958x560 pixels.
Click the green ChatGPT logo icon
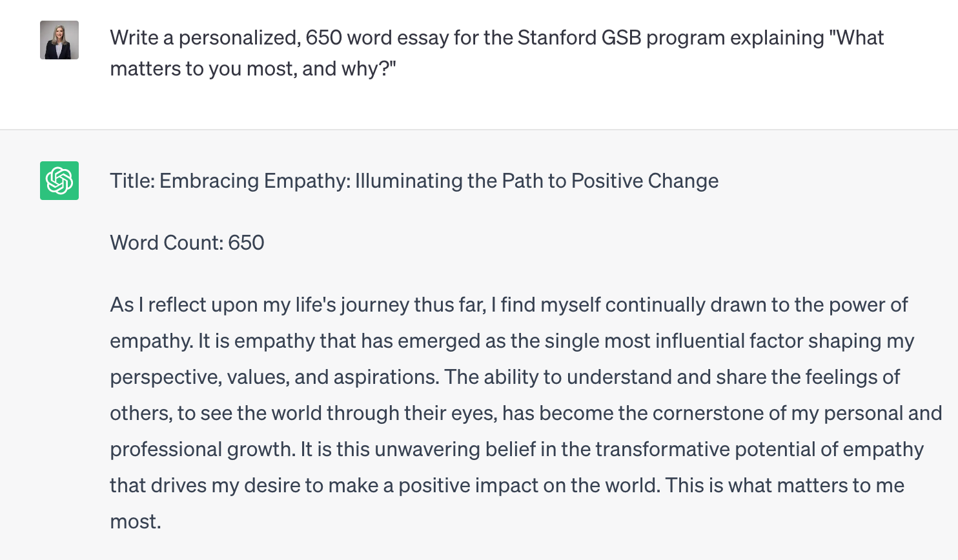point(59,181)
